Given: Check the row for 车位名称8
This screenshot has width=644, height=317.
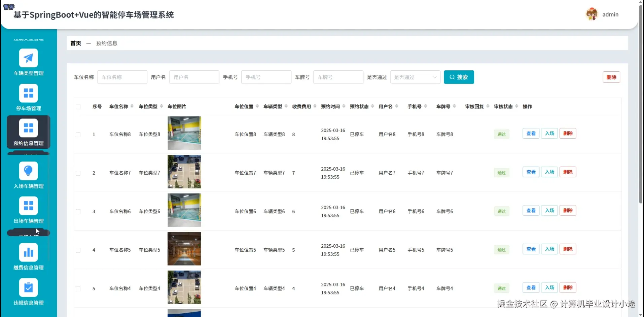Looking at the screenshot, I should click(x=78, y=135).
